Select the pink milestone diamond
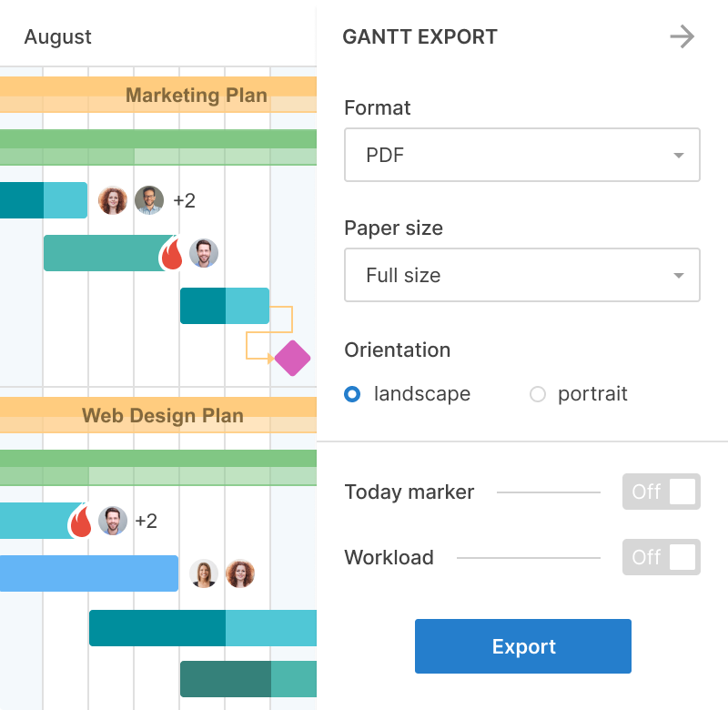 [292, 359]
